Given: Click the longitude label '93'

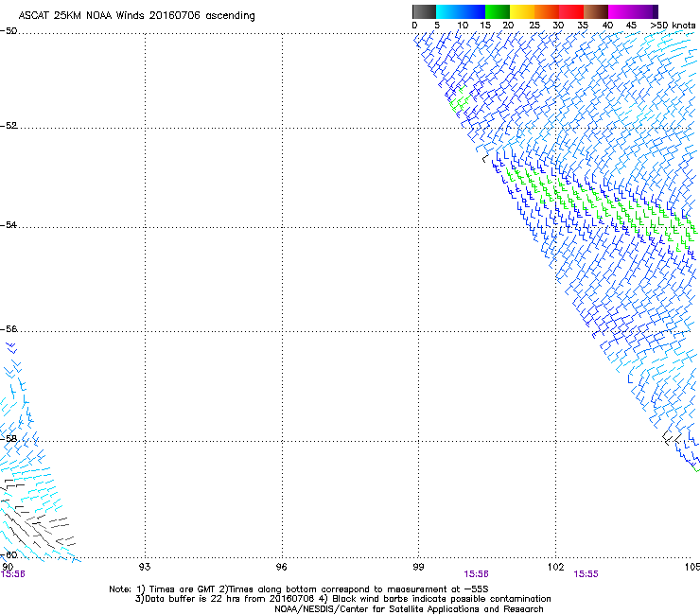Looking at the screenshot, I should 145,567.
